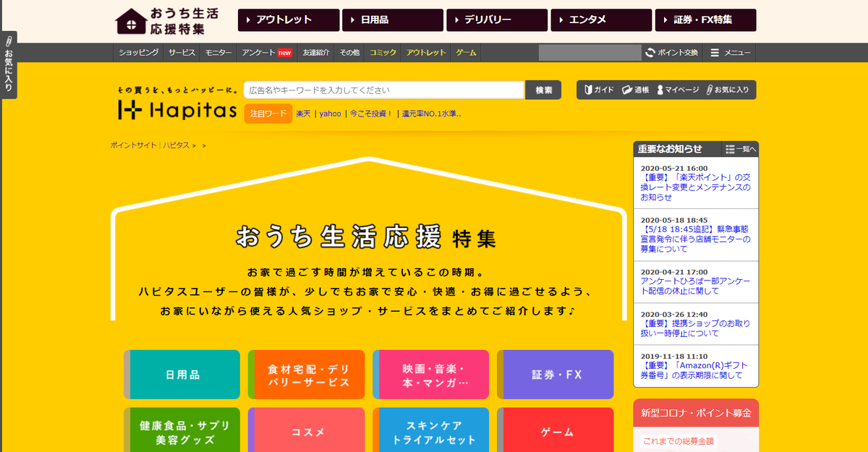868x452 pixels.
Task: Select その他 in navigation bar
Action: coord(349,53)
